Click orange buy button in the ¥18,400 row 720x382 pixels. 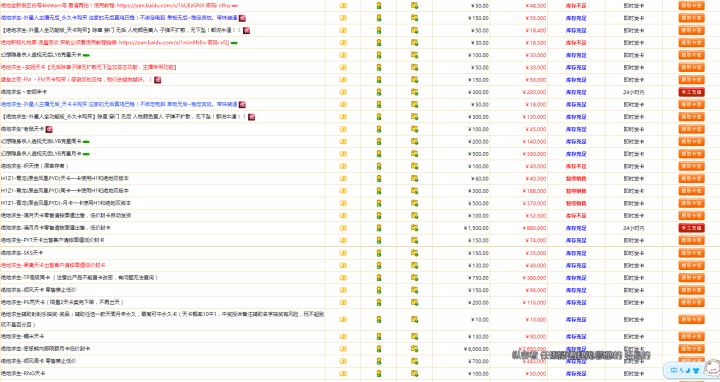(691, 30)
